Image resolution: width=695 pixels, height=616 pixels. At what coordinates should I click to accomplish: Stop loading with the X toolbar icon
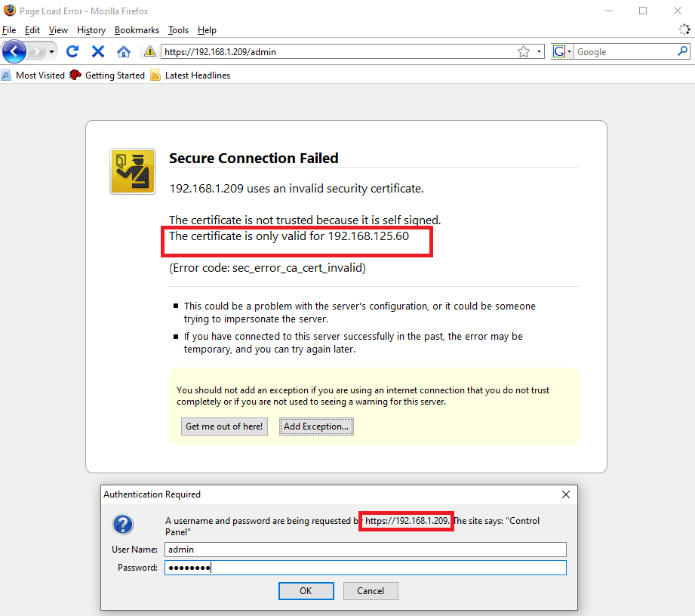pos(98,52)
